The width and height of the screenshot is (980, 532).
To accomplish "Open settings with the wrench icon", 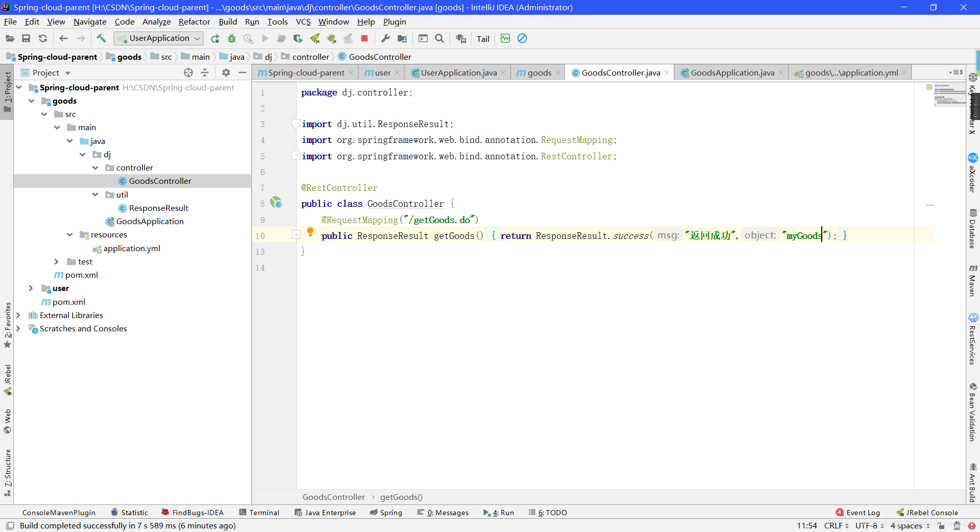I will point(385,38).
